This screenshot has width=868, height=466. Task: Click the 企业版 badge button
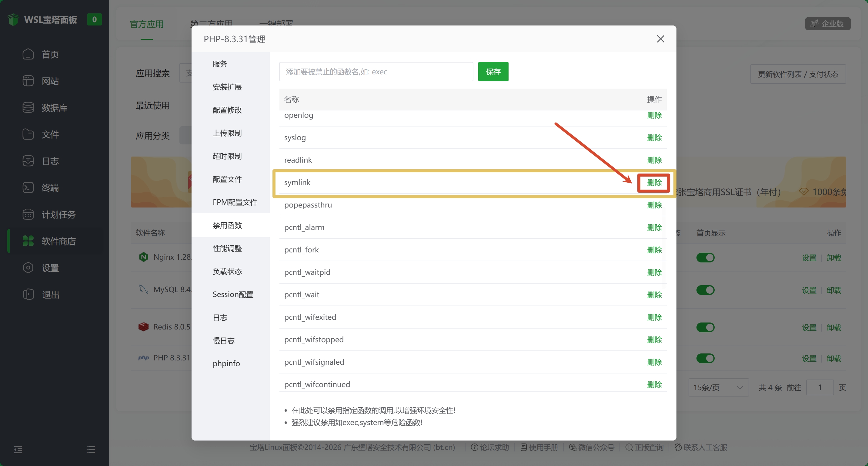pyautogui.click(x=828, y=24)
